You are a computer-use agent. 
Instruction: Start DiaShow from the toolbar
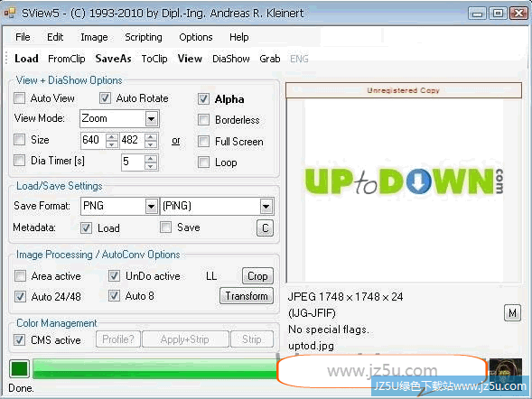[x=230, y=59]
